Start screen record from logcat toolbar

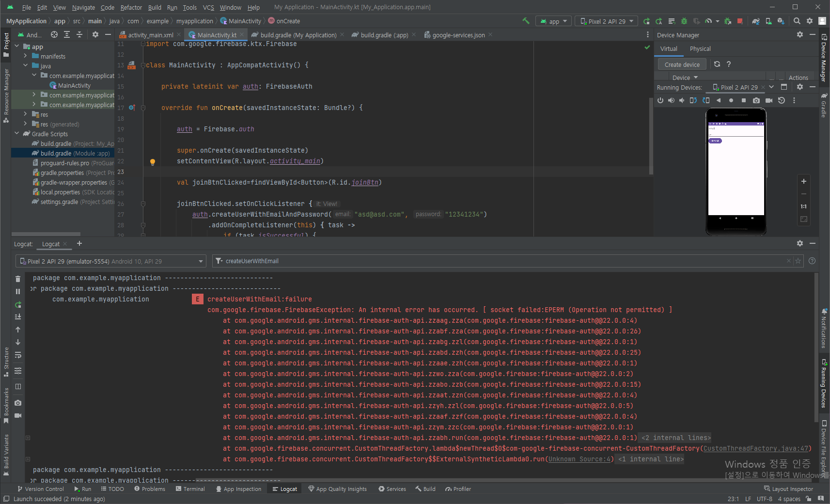(18, 415)
